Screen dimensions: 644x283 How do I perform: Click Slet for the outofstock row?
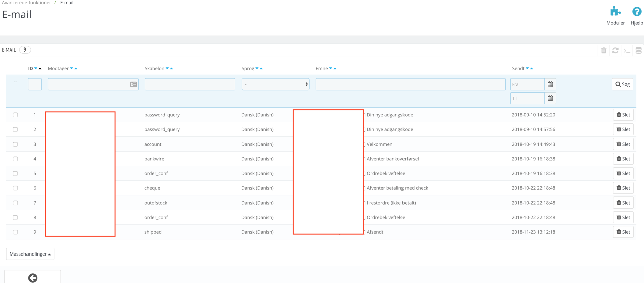click(x=623, y=203)
